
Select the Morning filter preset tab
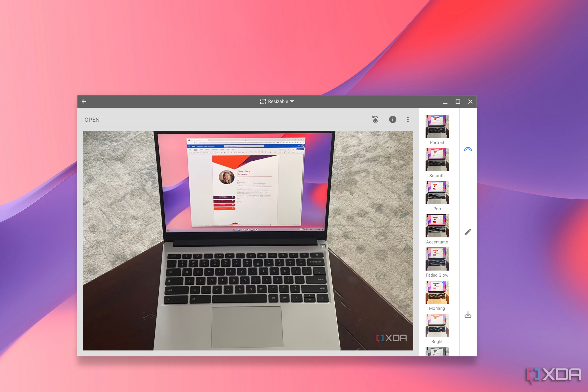tap(437, 297)
